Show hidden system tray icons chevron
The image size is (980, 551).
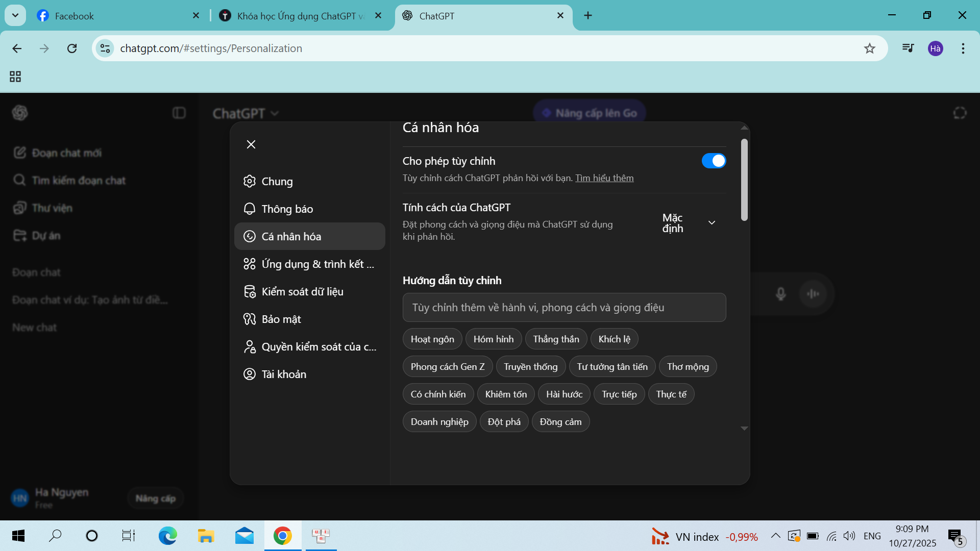775,536
